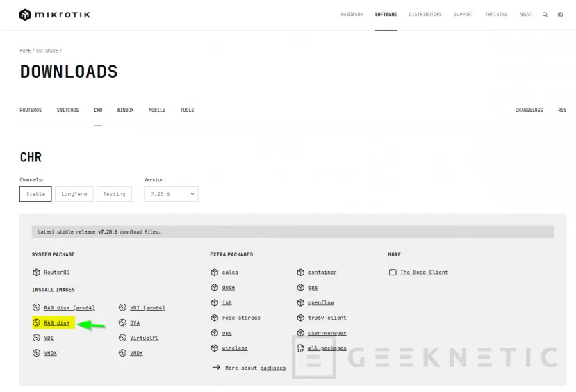Click the openflow package icon
The image size is (576, 392).
coord(301,302)
